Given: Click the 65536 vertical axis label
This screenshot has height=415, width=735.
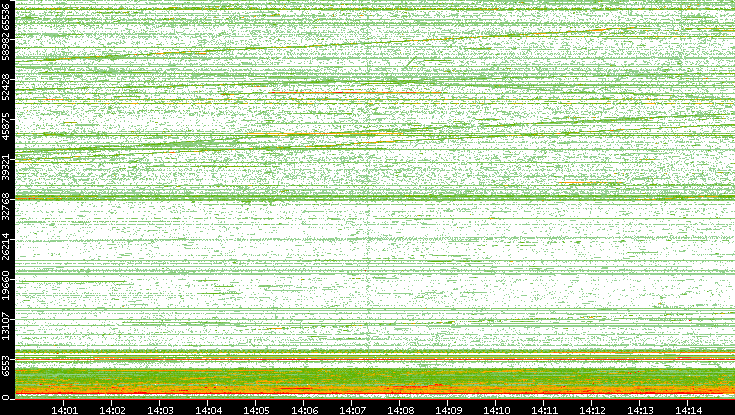Looking at the screenshot, I should click(x=5, y=15).
